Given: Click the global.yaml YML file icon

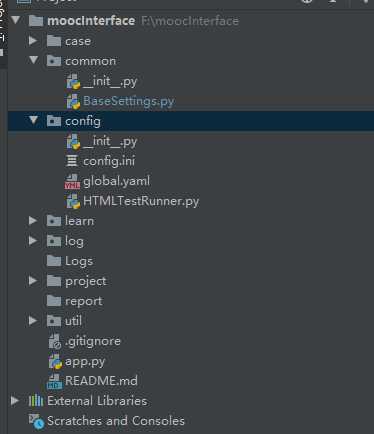Looking at the screenshot, I should pyautogui.click(x=72, y=182).
